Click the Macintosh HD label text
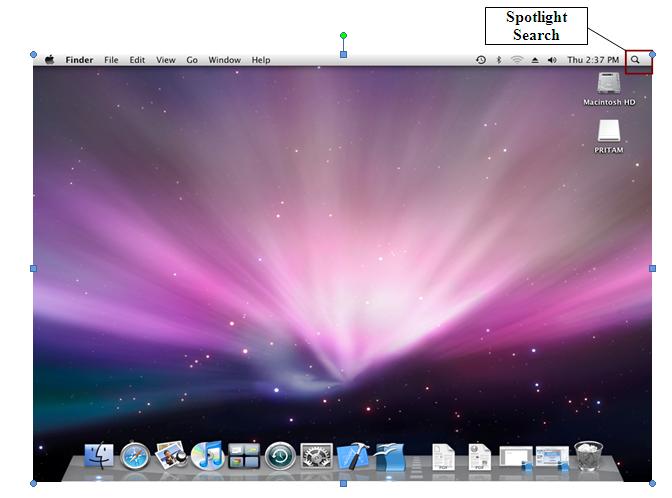Screen dimensions: 672x498 pos(609,102)
